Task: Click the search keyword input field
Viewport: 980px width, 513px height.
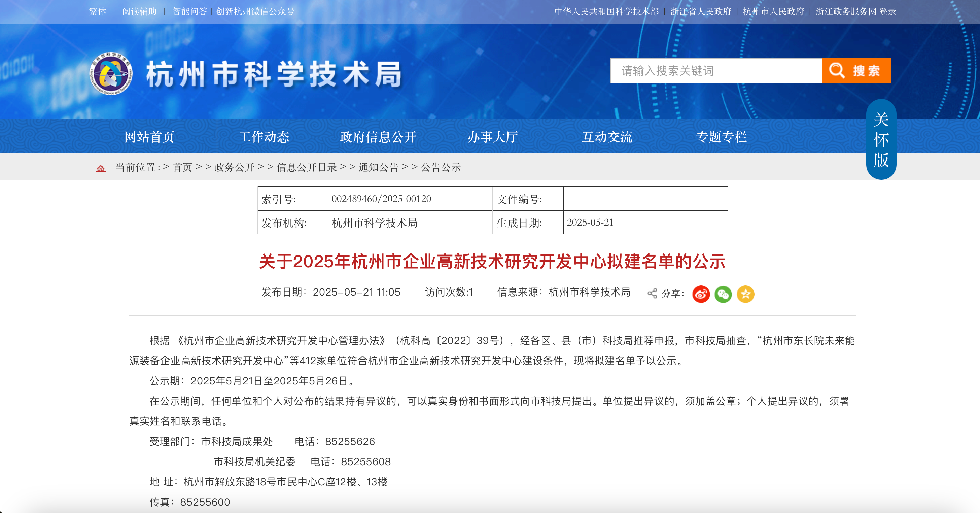Action: pyautogui.click(x=716, y=70)
